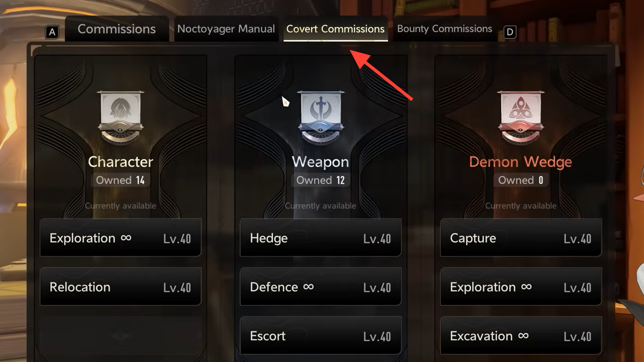Click the Character banner emblem icon

pyautogui.click(x=120, y=118)
